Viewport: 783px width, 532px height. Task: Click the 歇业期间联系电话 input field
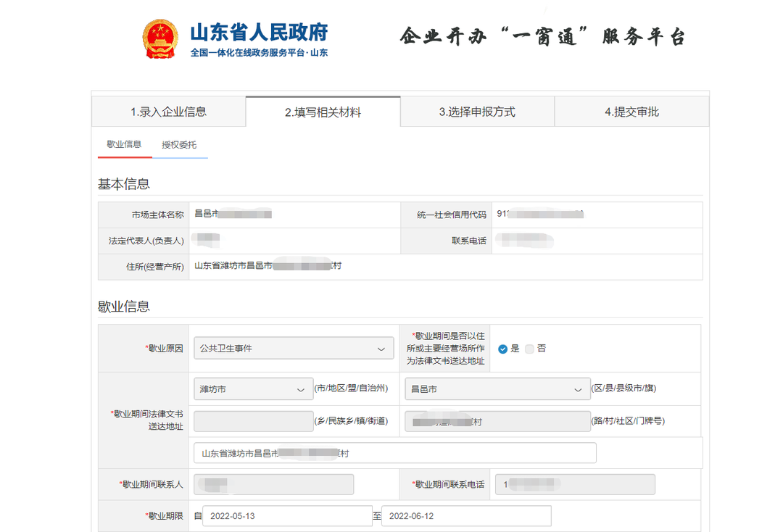(575, 484)
